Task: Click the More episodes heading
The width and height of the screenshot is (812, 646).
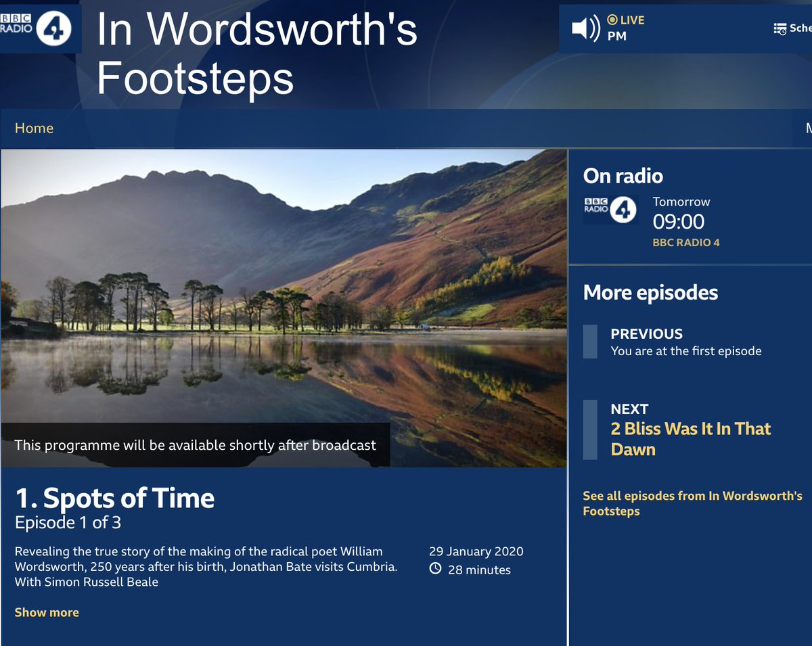Action: coord(650,292)
